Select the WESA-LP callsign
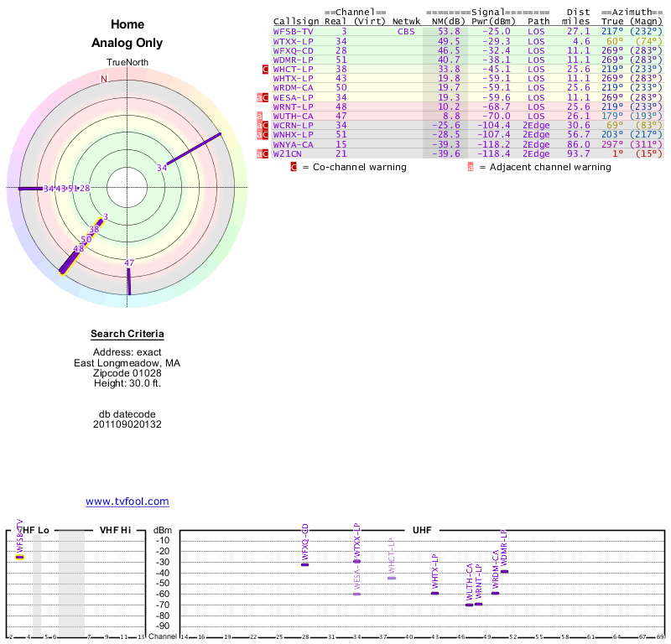The height and width of the screenshot is (644, 671). [x=293, y=98]
